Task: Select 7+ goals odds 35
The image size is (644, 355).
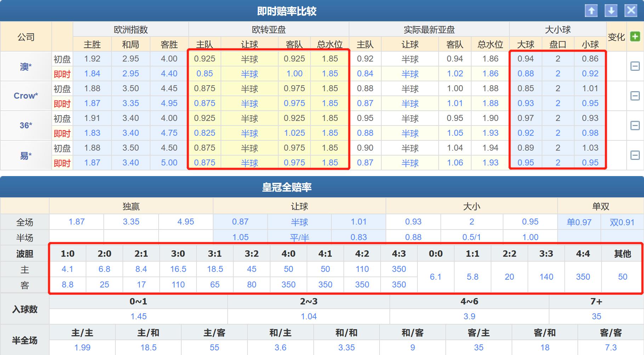Action: coord(597,316)
